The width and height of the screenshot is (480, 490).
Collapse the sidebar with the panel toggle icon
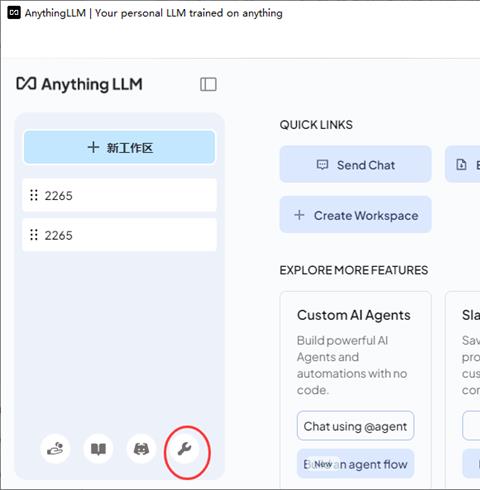coord(208,84)
